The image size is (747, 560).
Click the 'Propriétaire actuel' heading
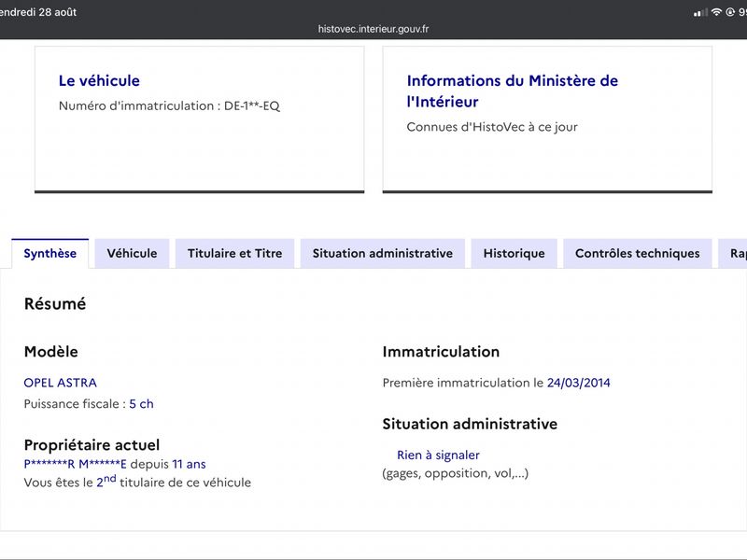point(92,445)
